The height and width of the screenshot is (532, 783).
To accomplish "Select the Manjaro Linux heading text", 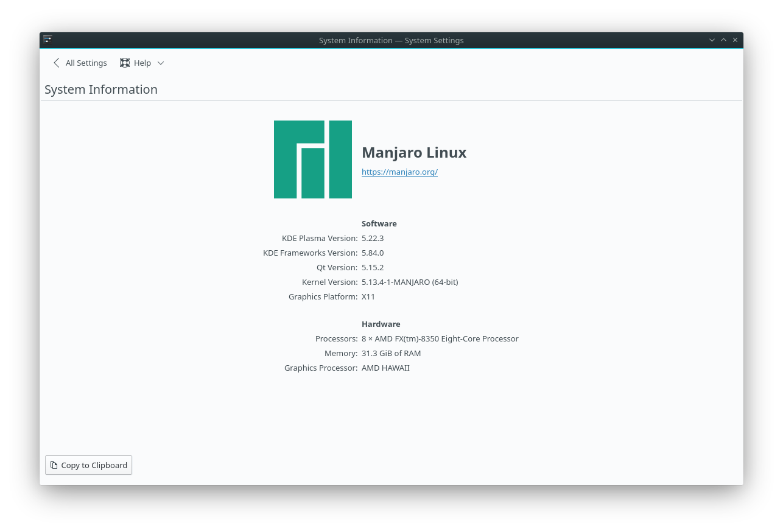I will pos(414,152).
